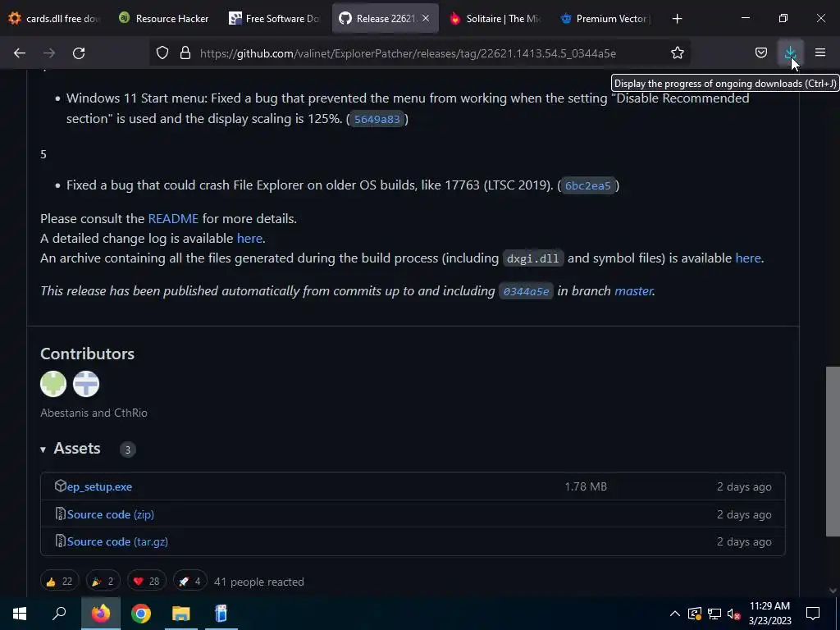
Task: Open File Explorer from taskbar
Action: (181, 614)
